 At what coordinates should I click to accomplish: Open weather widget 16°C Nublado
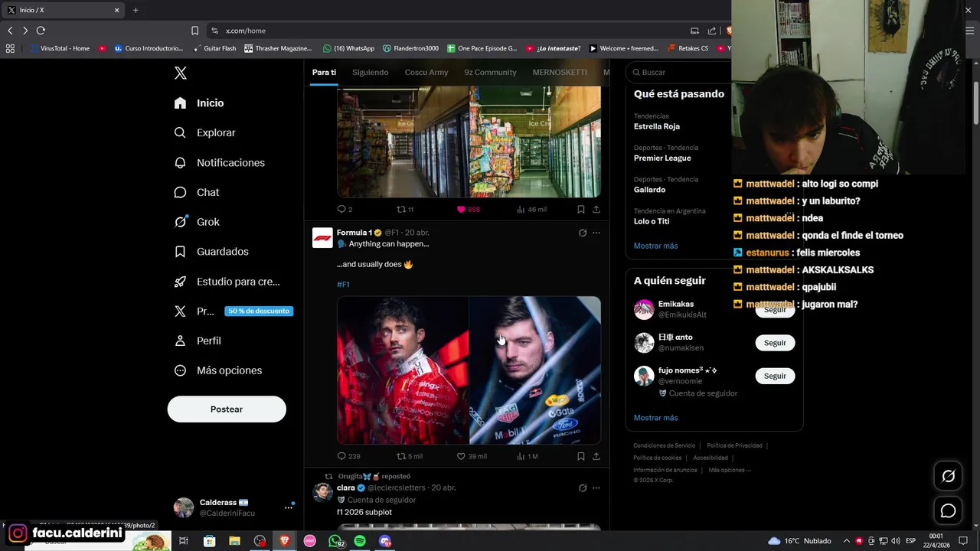pos(799,541)
